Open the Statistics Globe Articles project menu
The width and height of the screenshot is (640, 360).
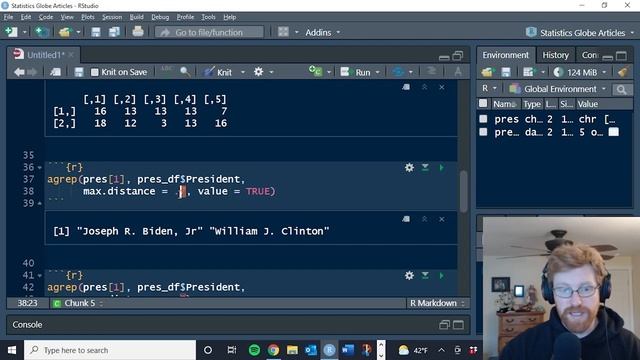[580, 33]
